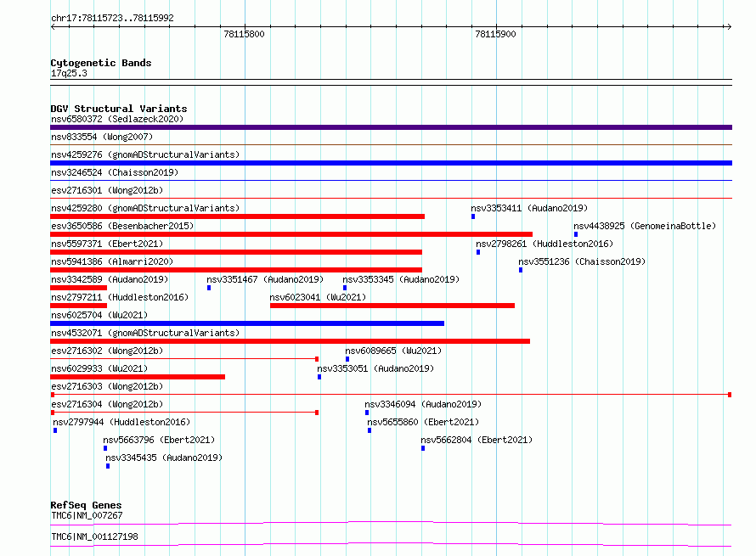Open nsv6029933 (Wu2021) label
This screenshot has width=756, height=556.
[x=99, y=368]
